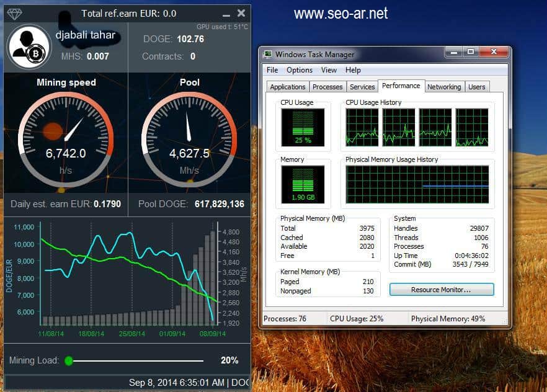Click the Threads value 1006

coord(481,238)
